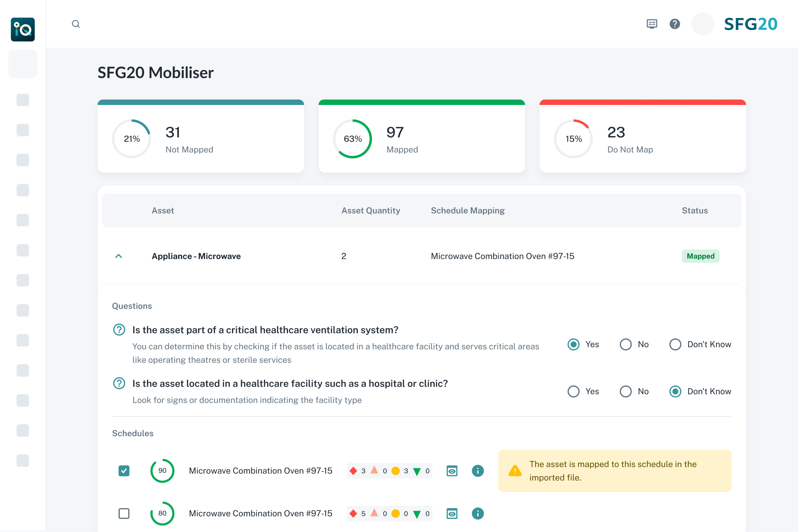Select Don't Know for the ventilation system question

675,344
